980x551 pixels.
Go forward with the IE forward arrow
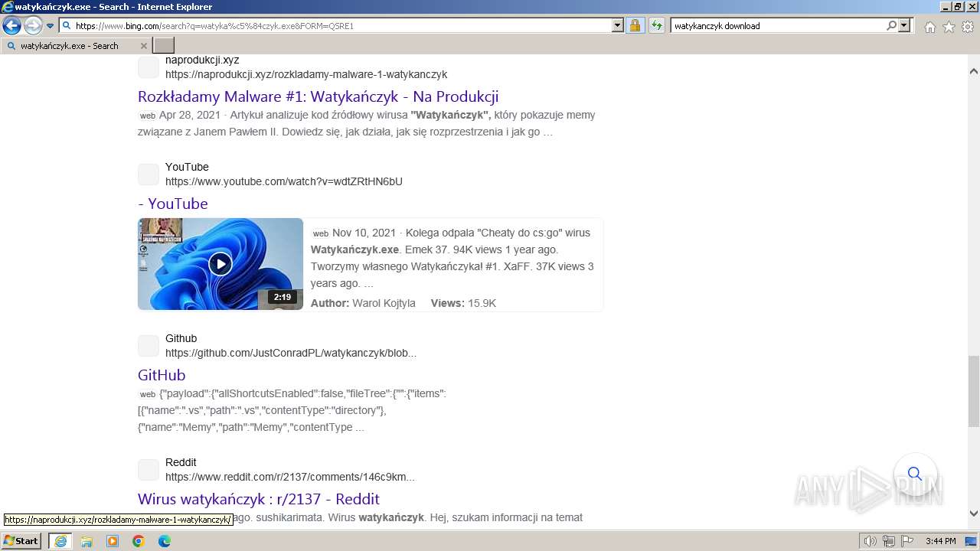[33, 25]
